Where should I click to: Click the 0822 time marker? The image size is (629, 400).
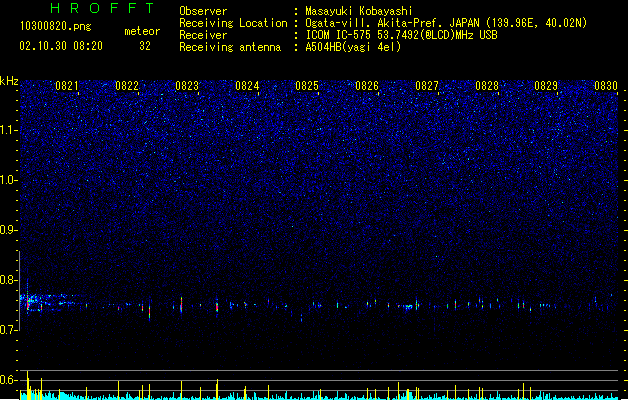[x=127, y=86]
